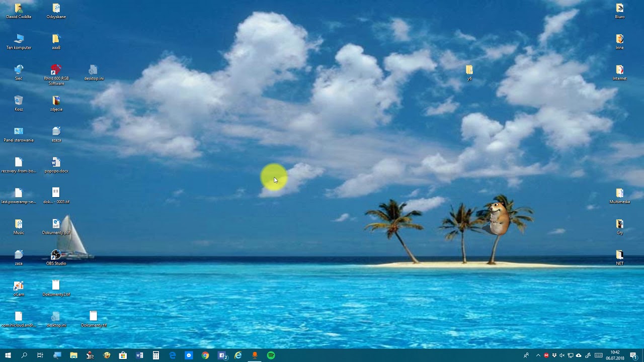This screenshot has width=644, height=362.
Task: Launch Internet Explorer from the taskbar
Action: click(238, 355)
